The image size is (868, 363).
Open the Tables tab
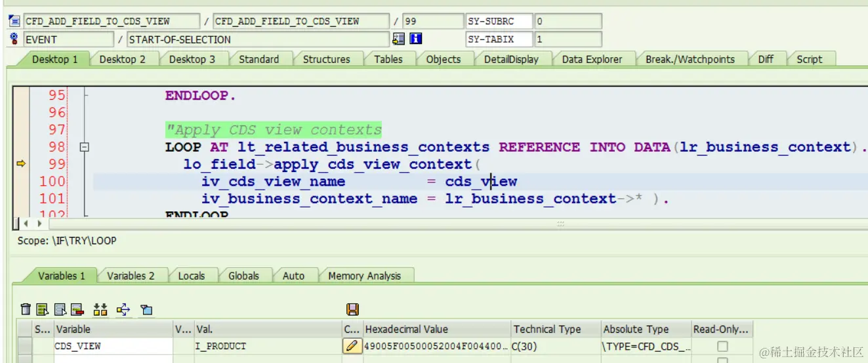coord(388,59)
